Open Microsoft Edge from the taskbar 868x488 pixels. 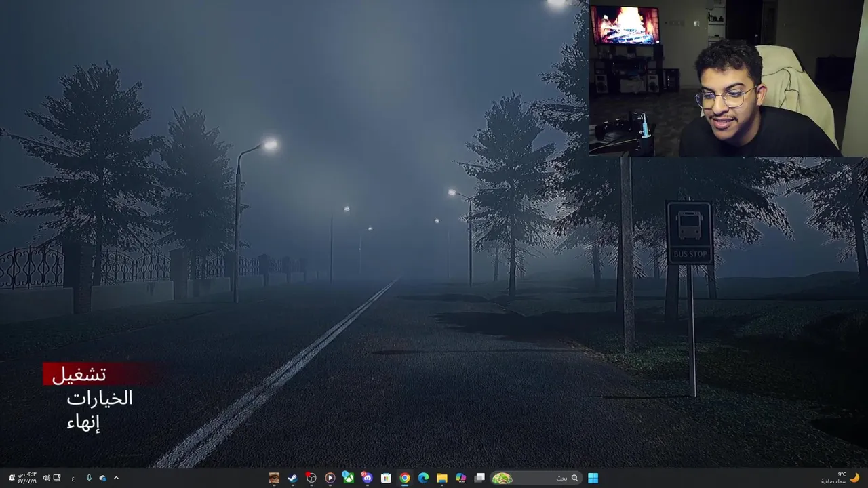[423, 478]
